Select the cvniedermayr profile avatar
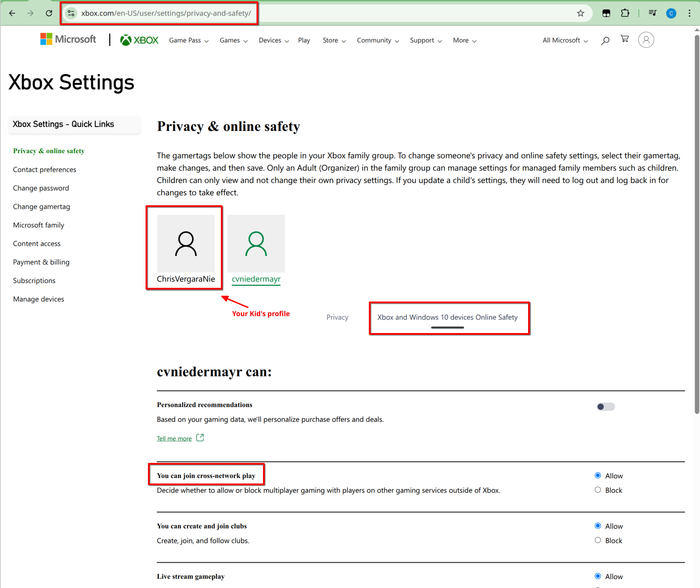The width and height of the screenshot is (700, 588). (x=256, y=243)
